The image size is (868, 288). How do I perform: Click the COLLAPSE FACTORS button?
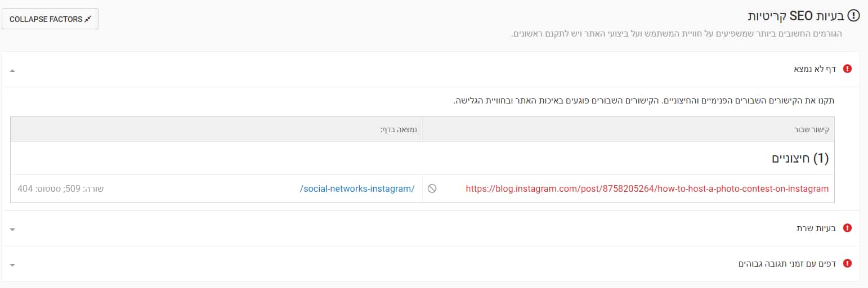[x=50, y=19]
